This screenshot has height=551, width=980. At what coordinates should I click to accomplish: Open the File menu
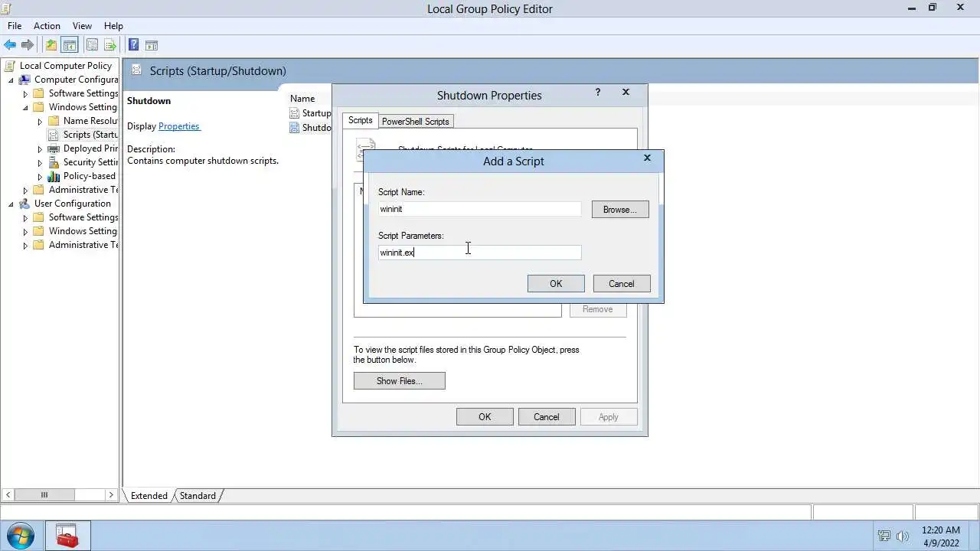15,26
